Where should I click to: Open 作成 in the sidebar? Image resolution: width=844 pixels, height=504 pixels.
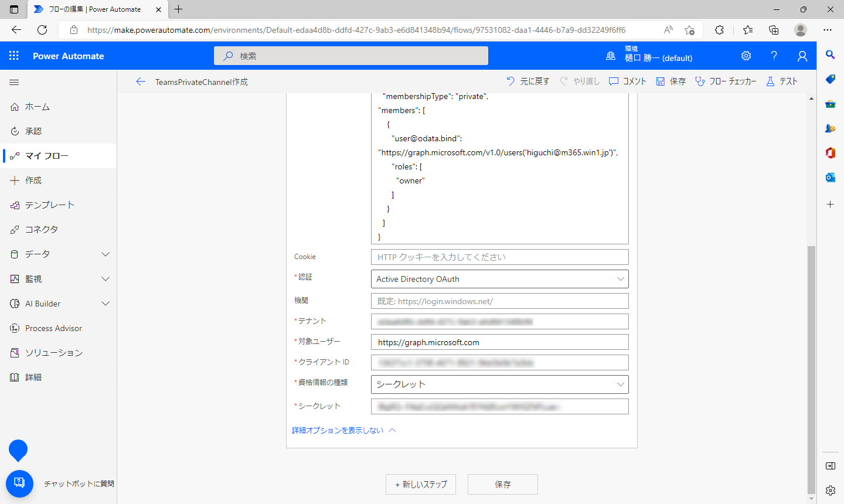click(x=59, y=181)
